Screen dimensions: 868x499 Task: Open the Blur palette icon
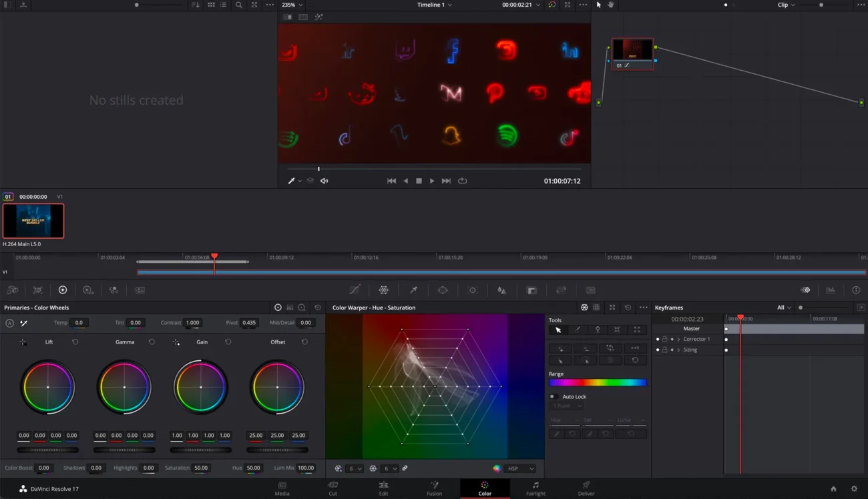501,290
